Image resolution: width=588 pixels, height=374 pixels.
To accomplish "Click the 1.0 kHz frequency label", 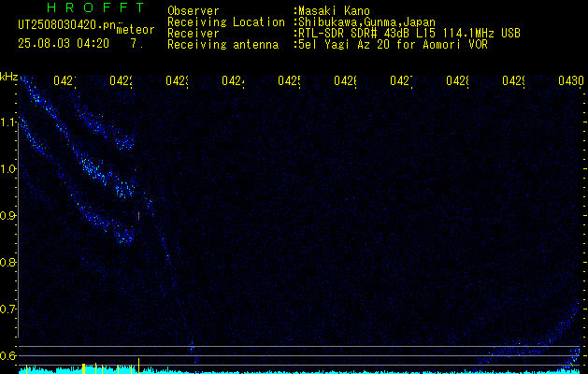I will pyautogui.click(x=8, y=169).
